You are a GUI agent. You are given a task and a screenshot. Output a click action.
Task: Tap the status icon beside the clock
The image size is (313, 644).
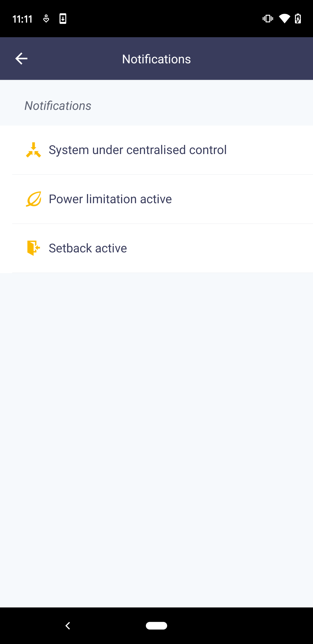point(46,19)
